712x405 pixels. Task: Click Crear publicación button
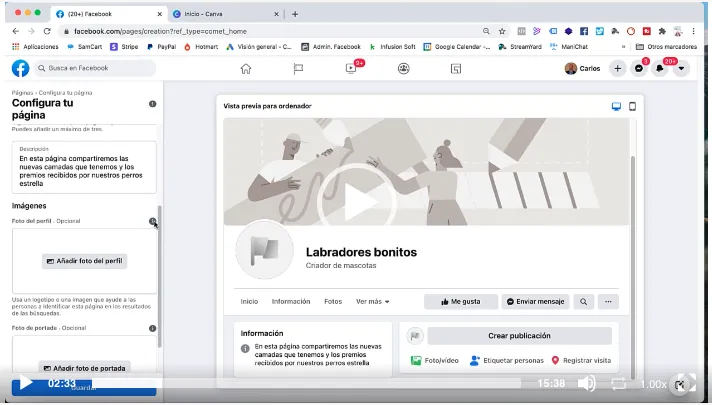[519, 336]
